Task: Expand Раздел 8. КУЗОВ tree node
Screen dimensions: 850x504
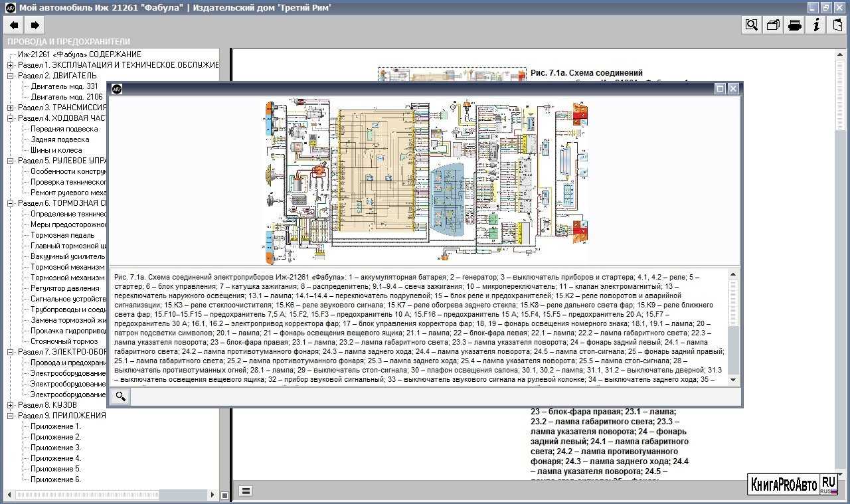Action: pyautogui.click(x=10, y=405)
